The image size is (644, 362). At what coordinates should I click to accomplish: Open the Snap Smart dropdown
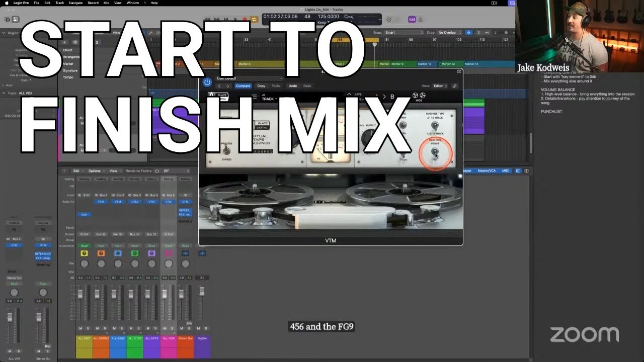(404, 33)
